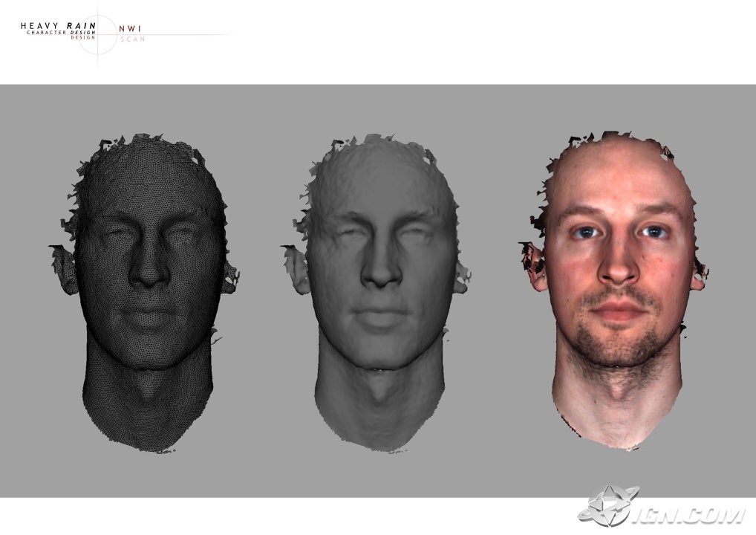Click the gray shaded head model
The image size is (756, 535).
375,293
